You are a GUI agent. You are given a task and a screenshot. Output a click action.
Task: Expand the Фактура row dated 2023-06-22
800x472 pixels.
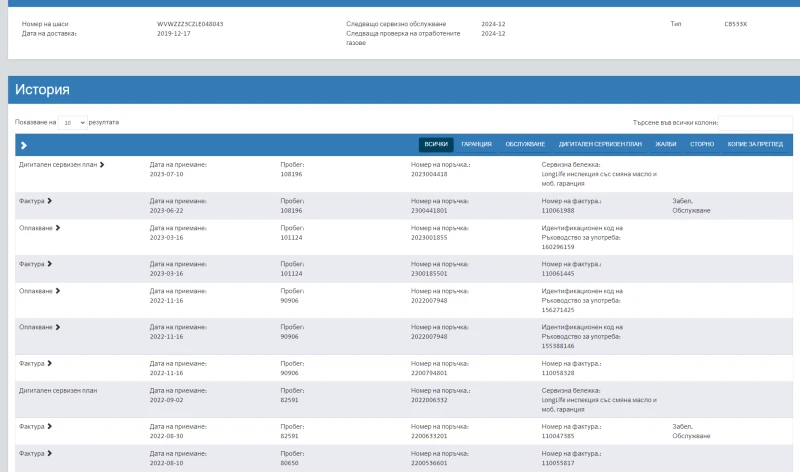point(49,201)
